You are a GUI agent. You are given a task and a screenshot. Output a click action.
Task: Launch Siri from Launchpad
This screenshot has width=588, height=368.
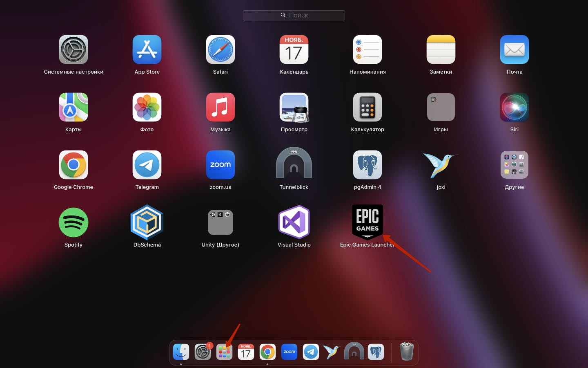514,107
